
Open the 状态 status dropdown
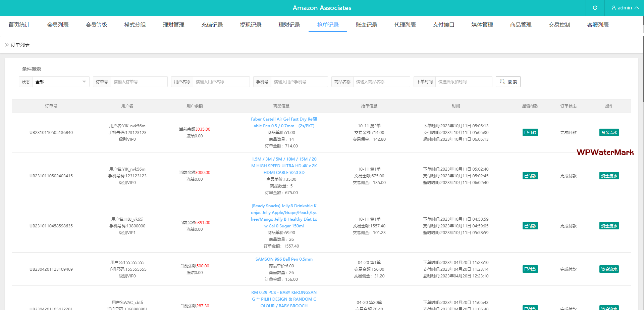point(60,82)
